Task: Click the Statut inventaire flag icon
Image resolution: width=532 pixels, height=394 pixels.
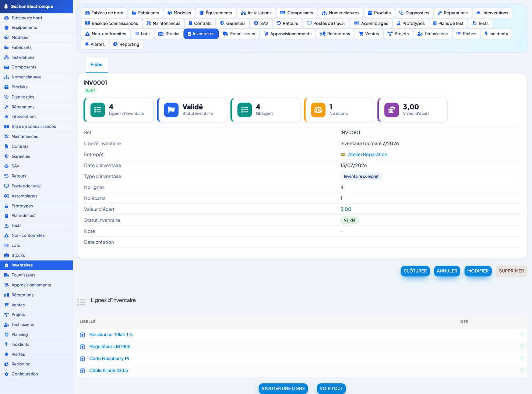Action: tap(171, 110)
